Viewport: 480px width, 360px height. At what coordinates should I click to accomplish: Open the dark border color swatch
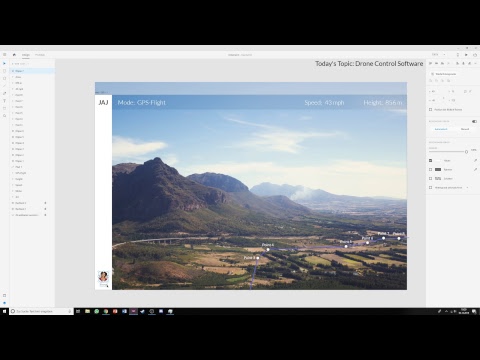438,169
